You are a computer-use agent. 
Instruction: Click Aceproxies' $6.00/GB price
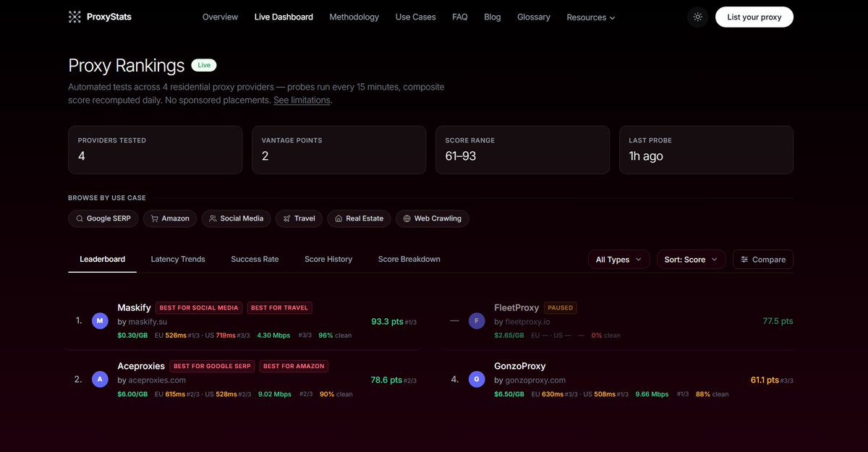[x=132, y=394]
